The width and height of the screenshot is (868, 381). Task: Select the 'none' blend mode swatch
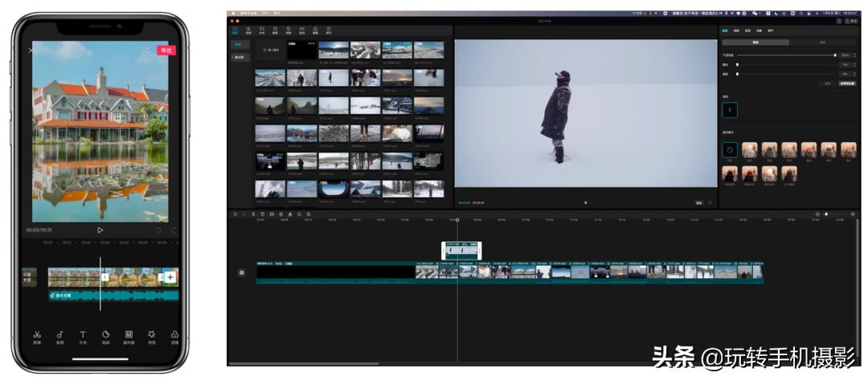(730, 150)
